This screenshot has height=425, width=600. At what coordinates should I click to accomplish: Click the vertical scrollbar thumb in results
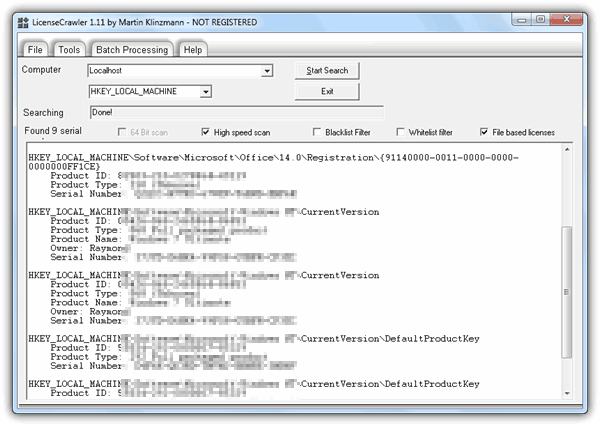click(x=567, y=292)
